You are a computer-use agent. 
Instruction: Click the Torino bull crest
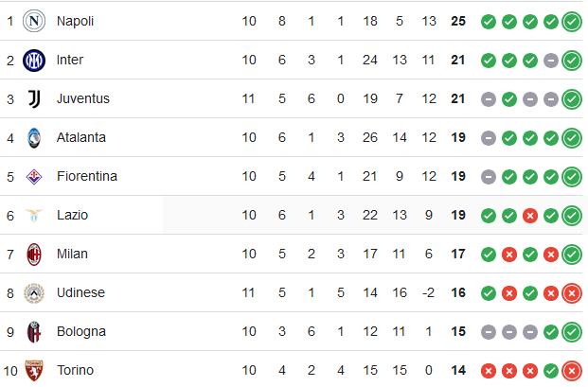(x=34, y=371)
